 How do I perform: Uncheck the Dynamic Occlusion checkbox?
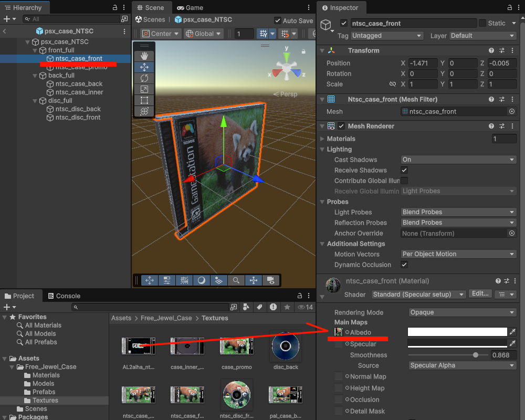pyautogui.click(x=404, y=265)
